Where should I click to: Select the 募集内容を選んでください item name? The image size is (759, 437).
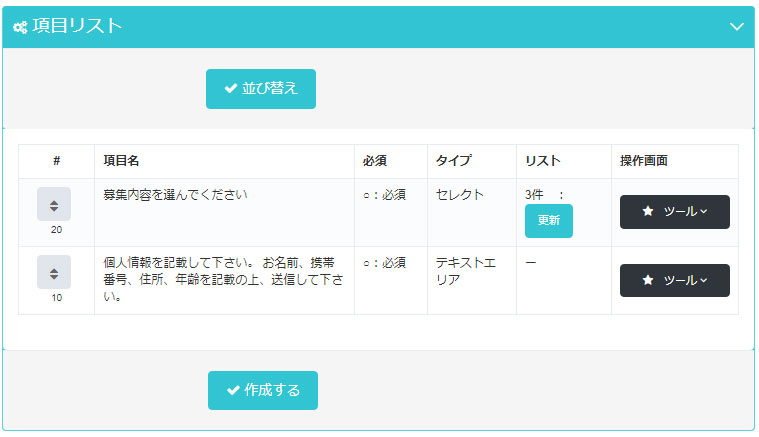pos(175,195)
